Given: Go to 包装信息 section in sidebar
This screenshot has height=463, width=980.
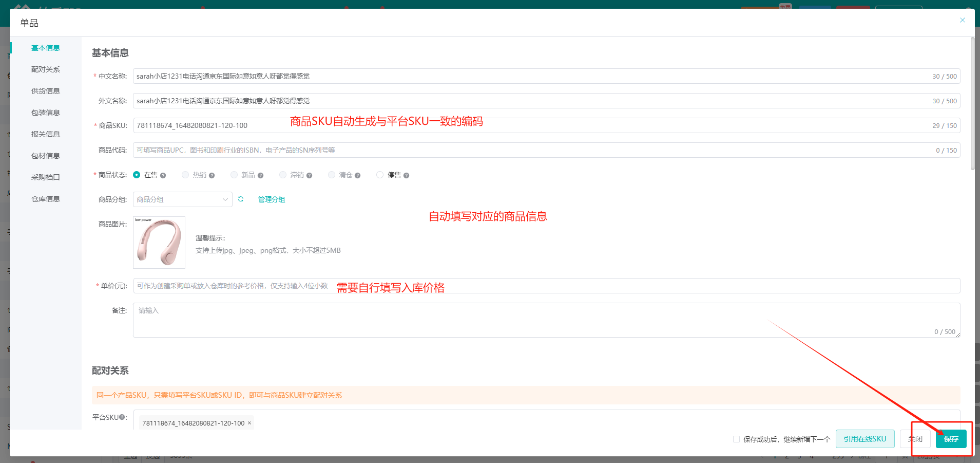Looking at the screenshot, I should point(46,113).
